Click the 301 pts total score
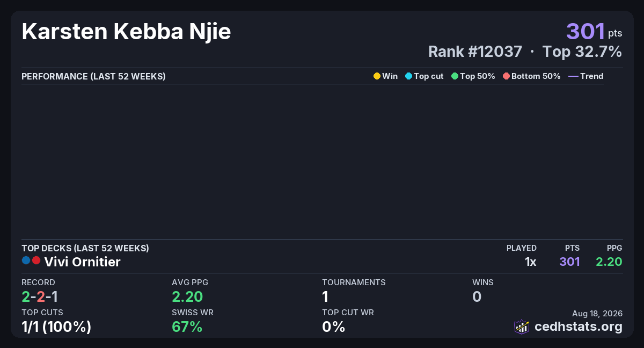Screen dimensions: 644x348 tap(594, 32)
